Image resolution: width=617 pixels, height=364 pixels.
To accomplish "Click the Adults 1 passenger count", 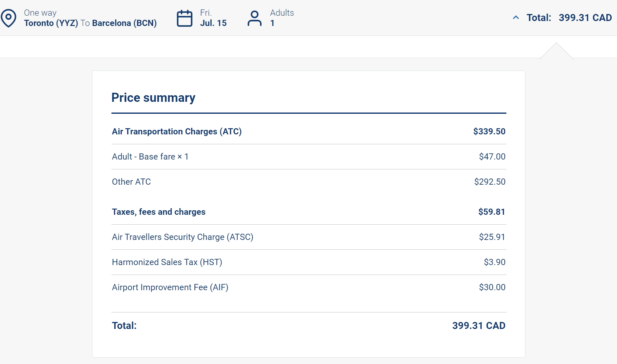I will click(x=282, y=18).
